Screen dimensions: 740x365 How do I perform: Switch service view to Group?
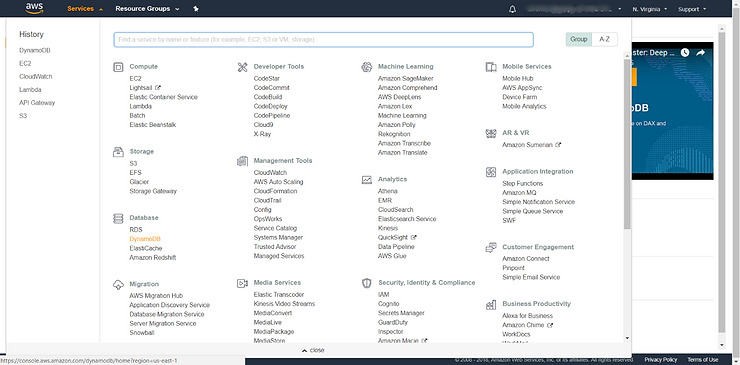click(579, 40)
